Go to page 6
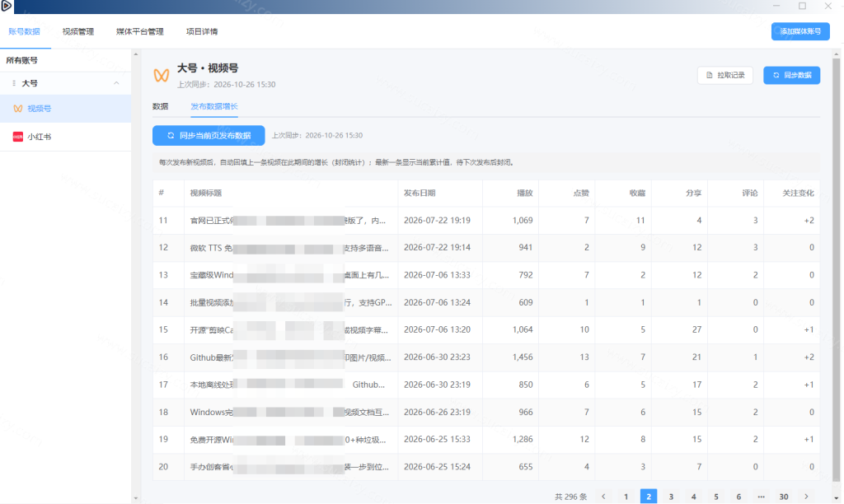 [x=739, y=497]
